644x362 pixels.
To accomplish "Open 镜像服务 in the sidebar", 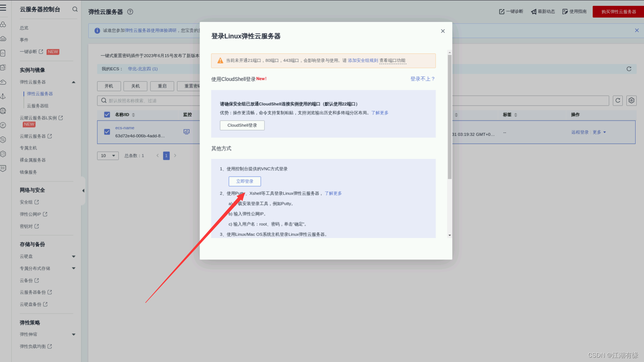I will coord(29,172).
